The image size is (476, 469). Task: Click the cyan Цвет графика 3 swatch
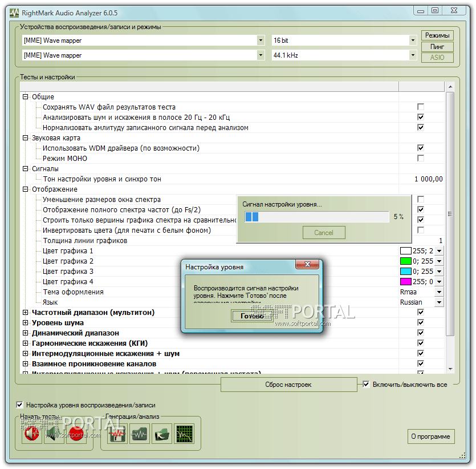pyautogui.click(x=405, y=271)
